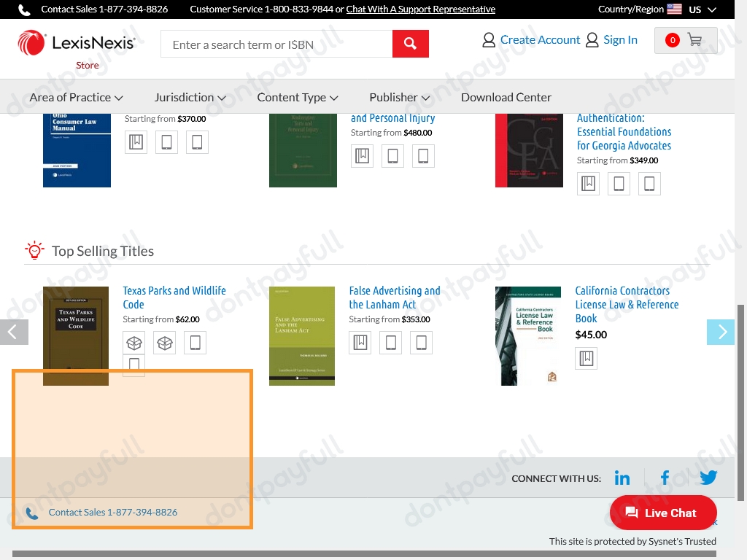747x560 pixels.
Task: Click the red search magnifier button
Action: (410, 44)
